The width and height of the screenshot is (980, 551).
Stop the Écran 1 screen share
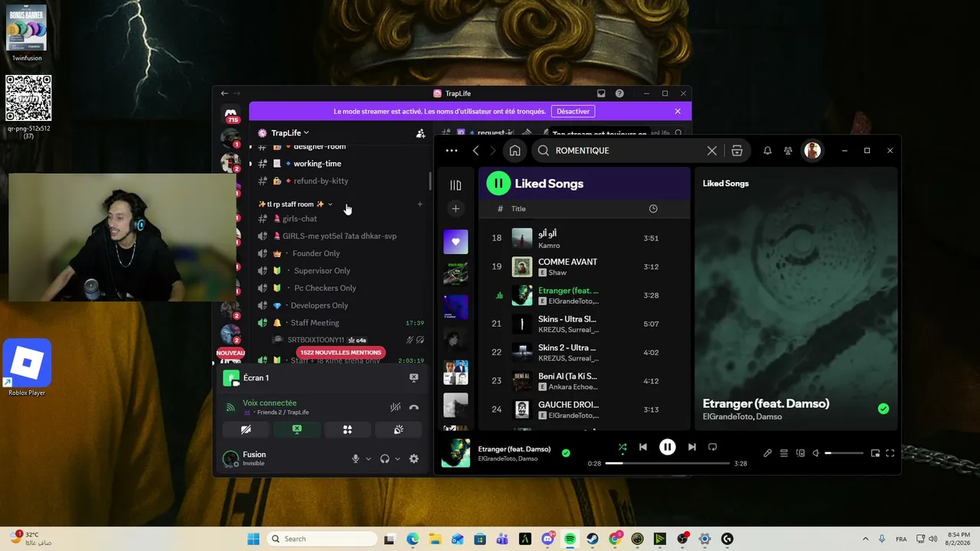pyautogui.click(x=413, y=378)
